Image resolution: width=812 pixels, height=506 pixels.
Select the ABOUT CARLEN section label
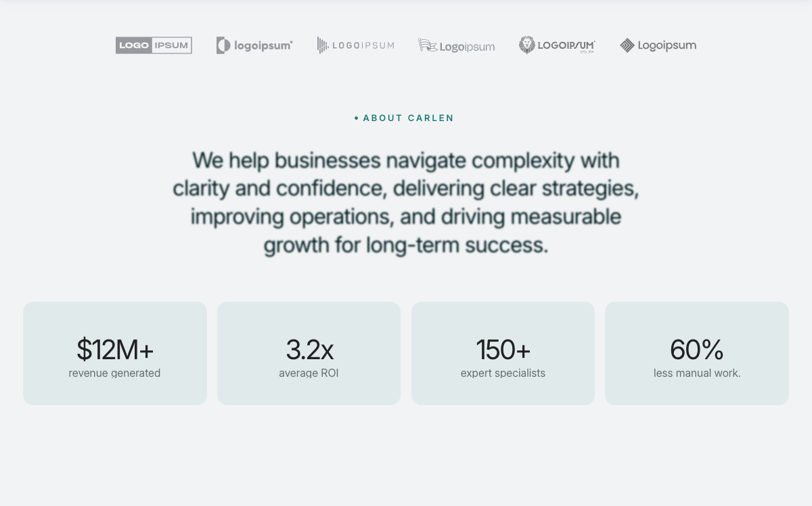pos(408,118)
